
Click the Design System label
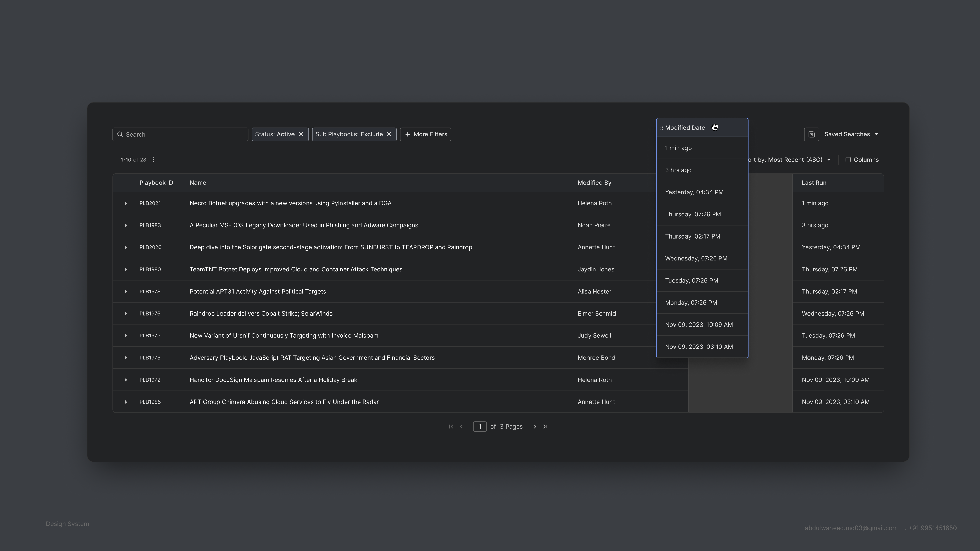point(67,524)
